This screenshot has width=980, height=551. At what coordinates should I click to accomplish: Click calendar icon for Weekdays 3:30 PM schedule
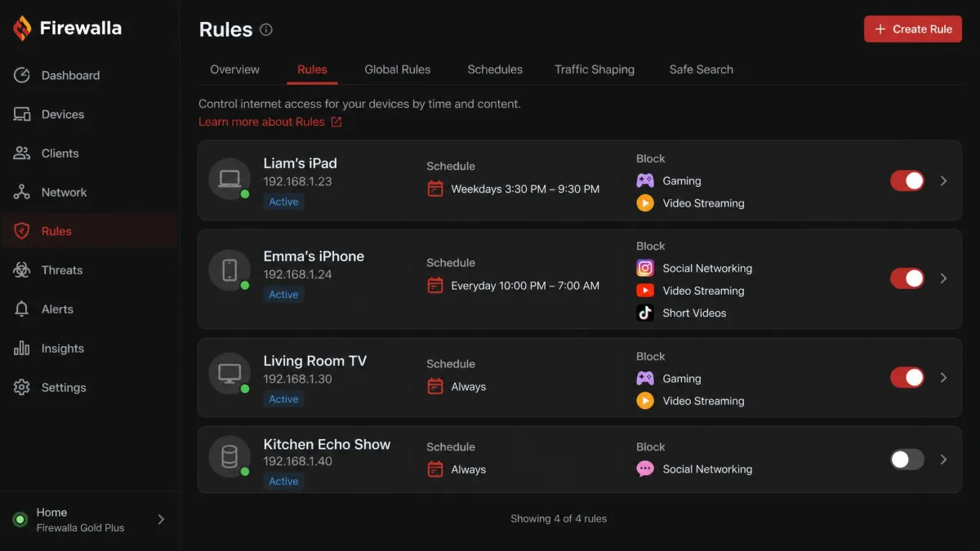pyautogui.click(x=435, y=189)
